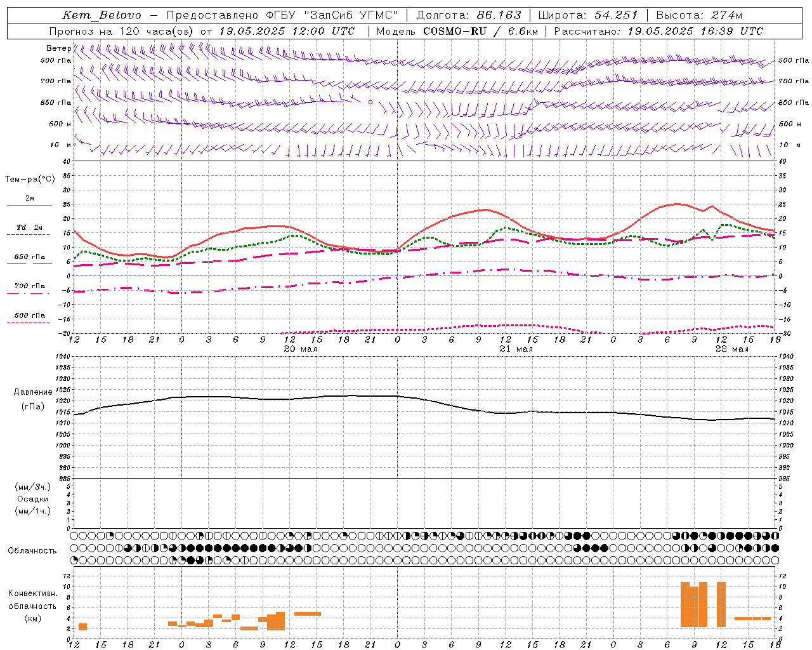Click the Облачность row label
Image resolution: width=812 pixels, height=650 pixels.
click(32, 551)
